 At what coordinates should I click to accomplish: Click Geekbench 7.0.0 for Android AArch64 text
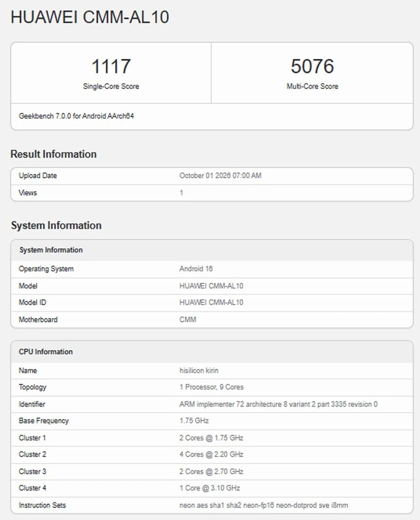pyautogui.click(x=76, y=116)
